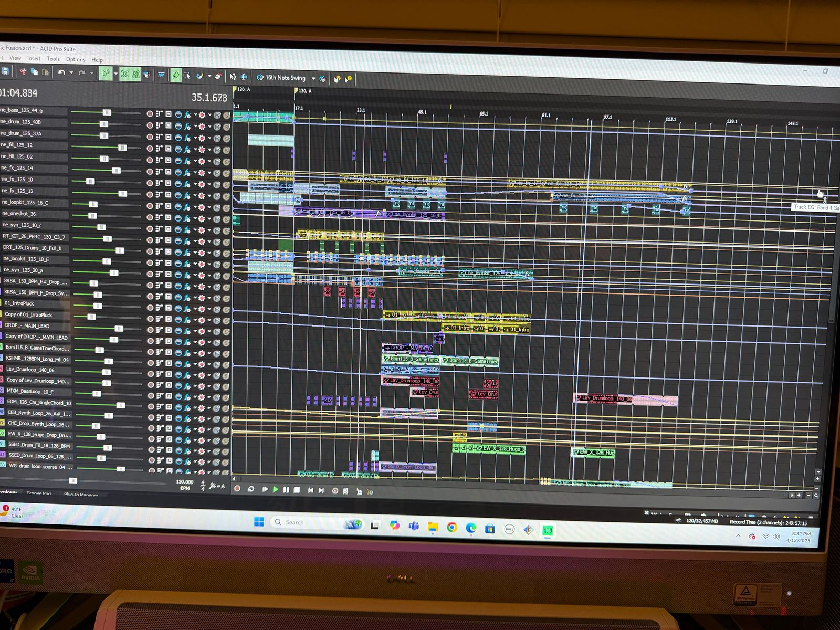Select the Erase tool in toolbar
Viewport: 840px width, 630px height.
(218, 76)
